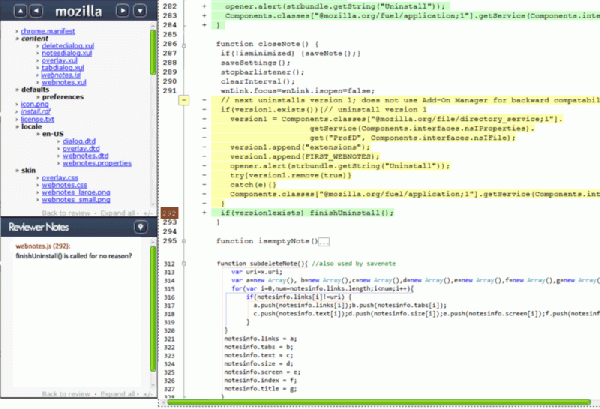The image size is (600, 409).
Task: Expand the collapsed '...' box after isemptyNote()
Action: pyautogui.click(x=324, y=241)
